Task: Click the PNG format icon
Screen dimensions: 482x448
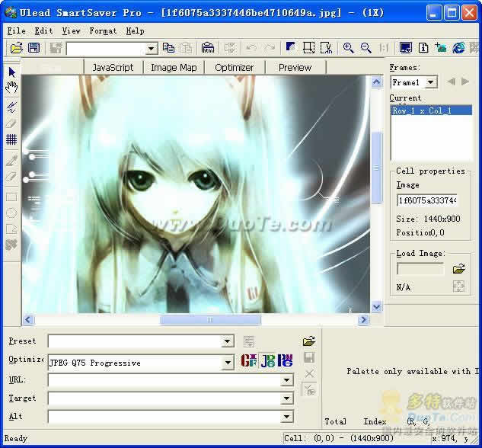Action: pyautogui.click(x=286, y=360)
